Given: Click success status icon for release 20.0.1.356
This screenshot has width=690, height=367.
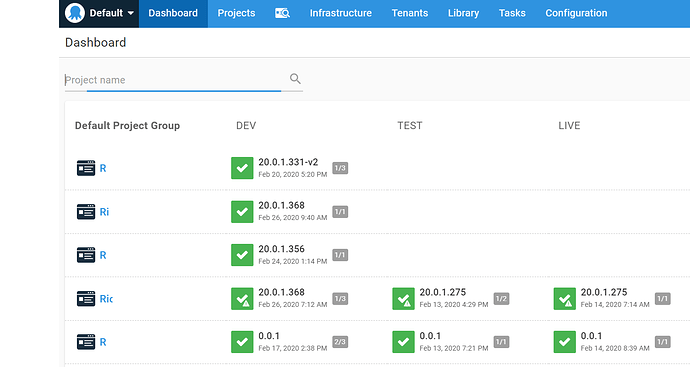Looking at the screenshot, I should pyautogui.click(x=242, y=255).
